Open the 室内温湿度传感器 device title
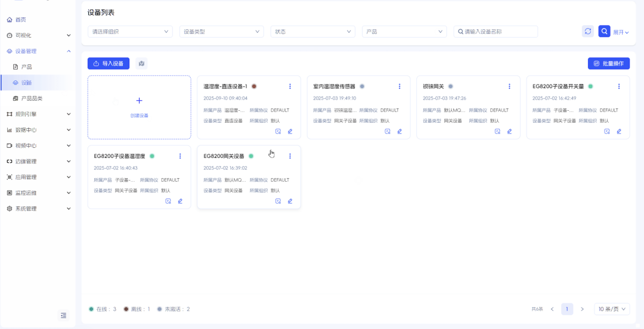Viewport: 644px width, 329px height. click(335, 86)
